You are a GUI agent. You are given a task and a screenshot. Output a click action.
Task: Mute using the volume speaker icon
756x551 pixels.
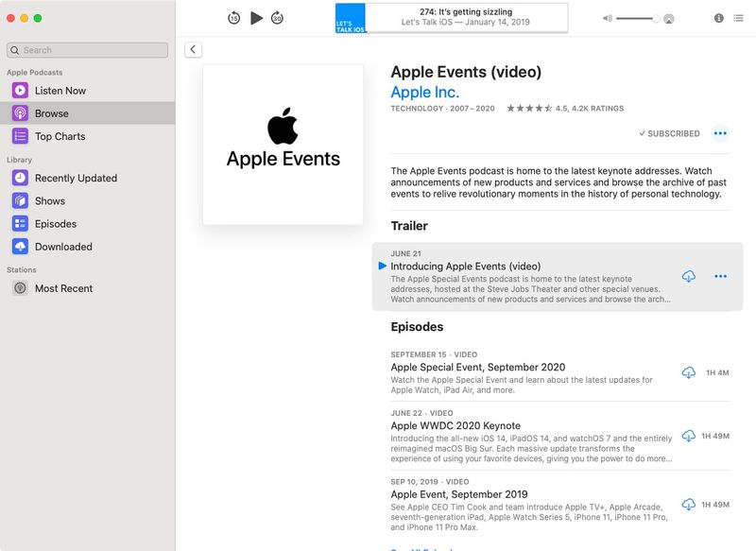pos(608,18)
